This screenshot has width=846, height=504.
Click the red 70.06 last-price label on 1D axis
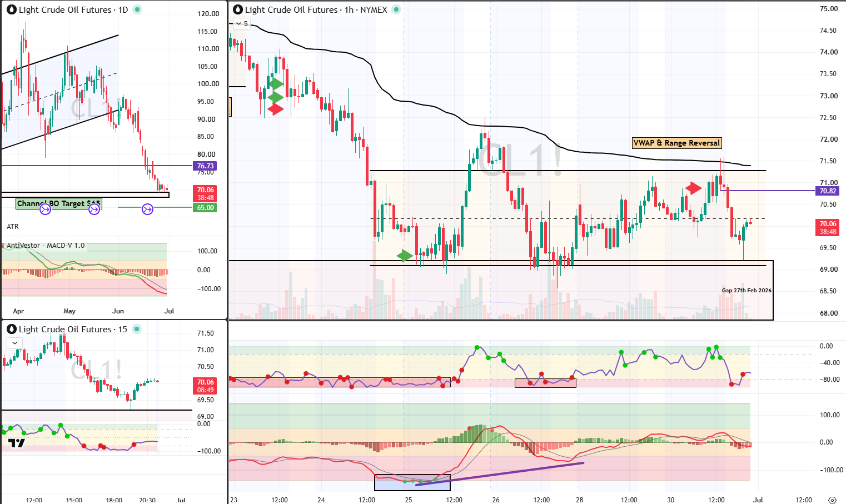tap(205, 193)
